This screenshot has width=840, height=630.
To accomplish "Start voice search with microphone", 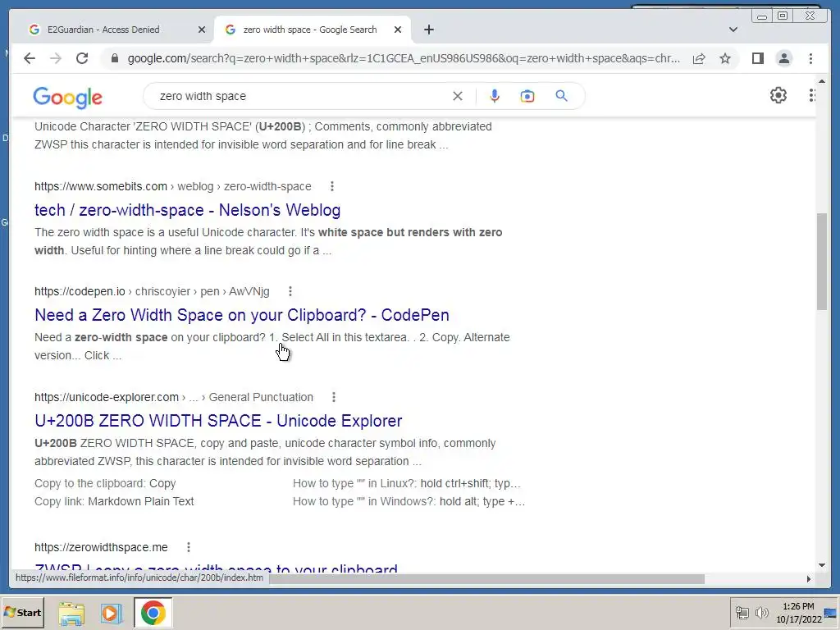I will click(495, 96).
